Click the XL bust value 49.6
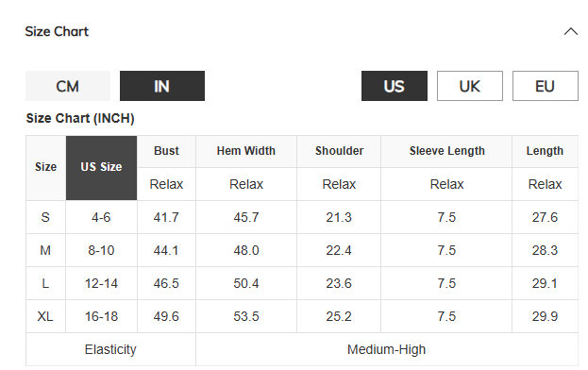 [166, 316]
